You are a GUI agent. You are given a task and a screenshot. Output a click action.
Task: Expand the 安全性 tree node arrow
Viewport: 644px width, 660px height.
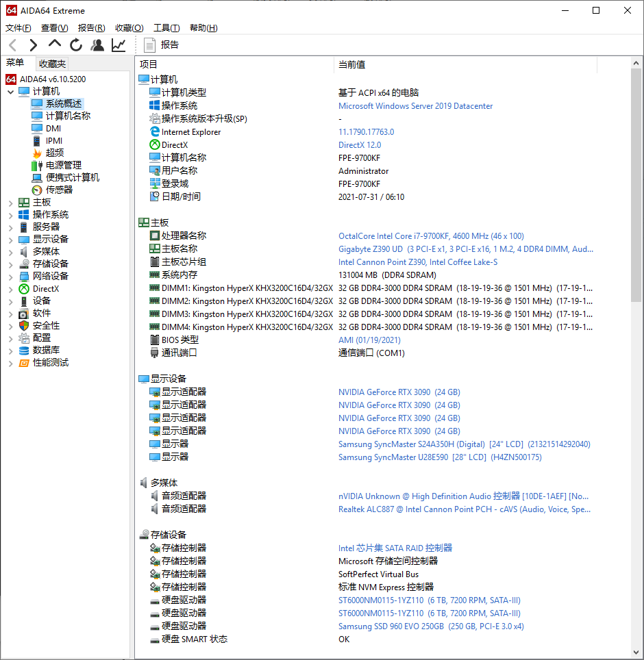tap(10, 326)
